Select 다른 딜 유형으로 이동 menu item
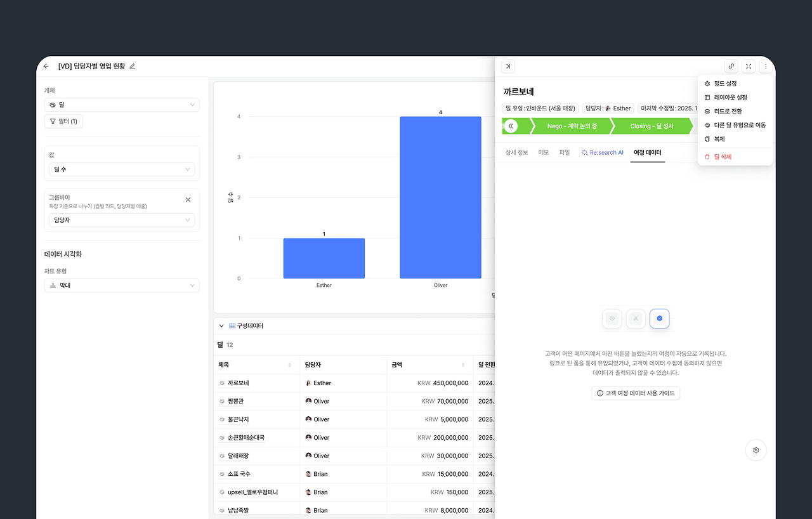 [735, 125]
